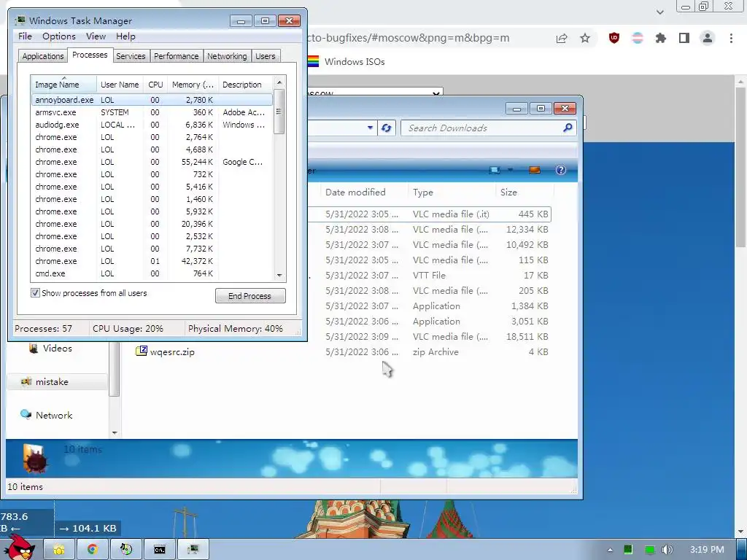Sort processes by CPU column
This screenshot has width=747, height=560.
pyautogui.click(x=155, y=85)
